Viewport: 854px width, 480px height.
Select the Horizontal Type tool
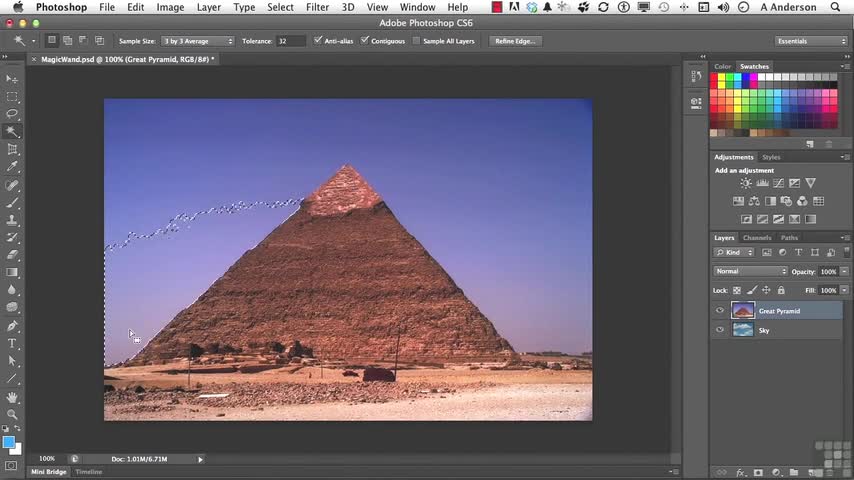click(x=11, y=343)
